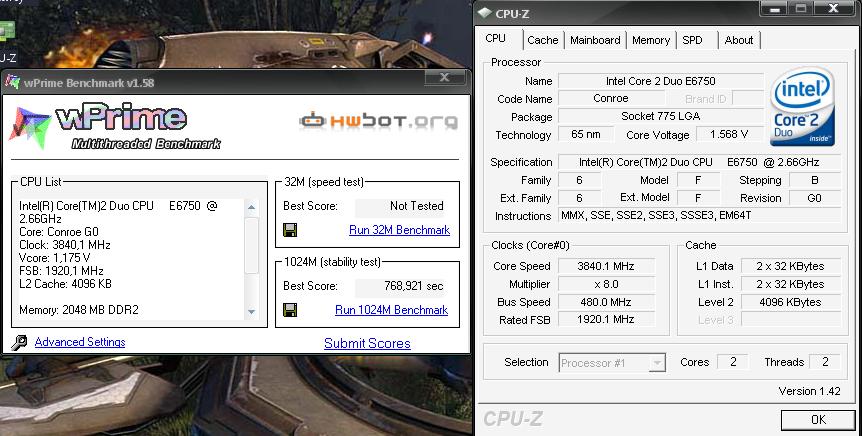Click the Specification field with E6750 @ 2.66GHz
This screenshot has height=436, width=862.
coord(699,162)
